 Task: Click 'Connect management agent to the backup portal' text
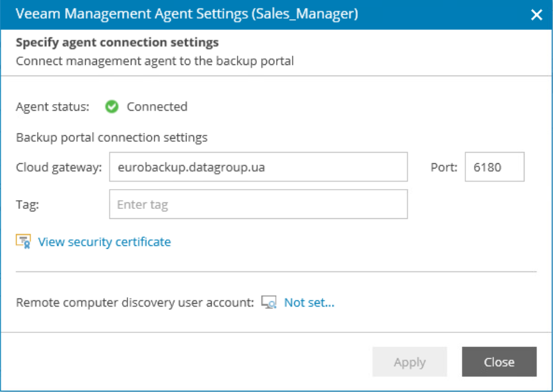(155, 61)
